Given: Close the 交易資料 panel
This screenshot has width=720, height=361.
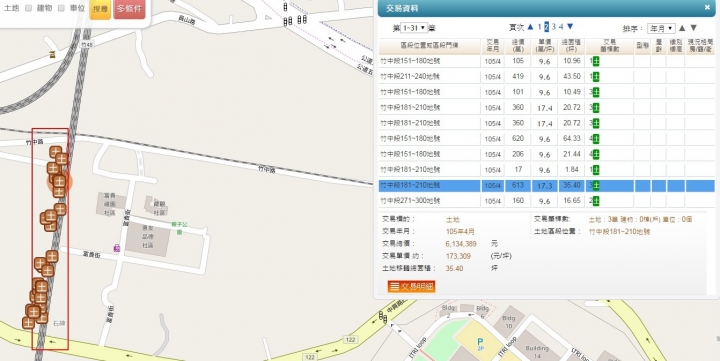Looking at the screenshot, I should pos(707,7).
